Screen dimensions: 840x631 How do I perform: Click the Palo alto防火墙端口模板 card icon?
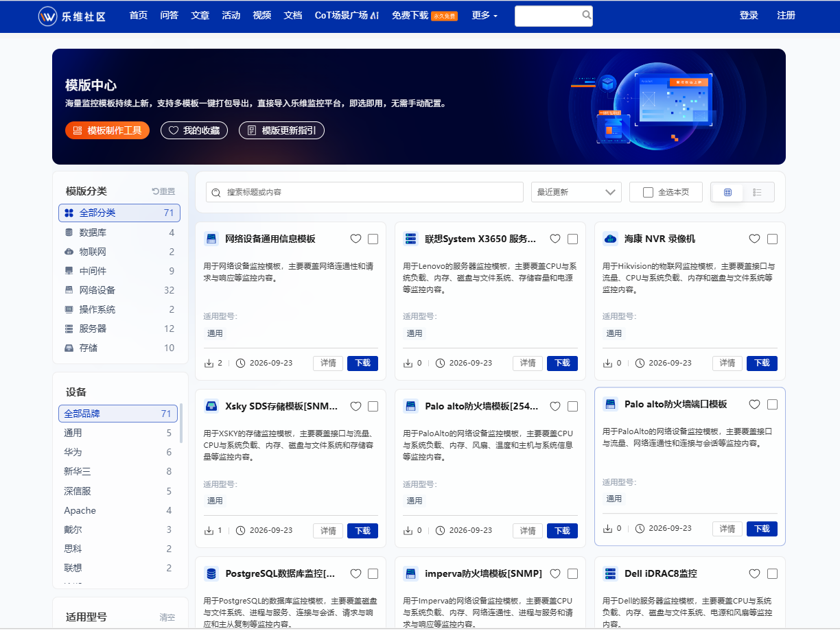coord(610,405)
